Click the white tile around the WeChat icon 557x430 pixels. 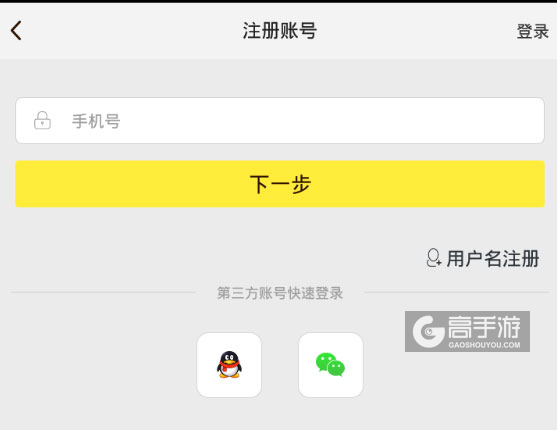(x=331, y=365)
